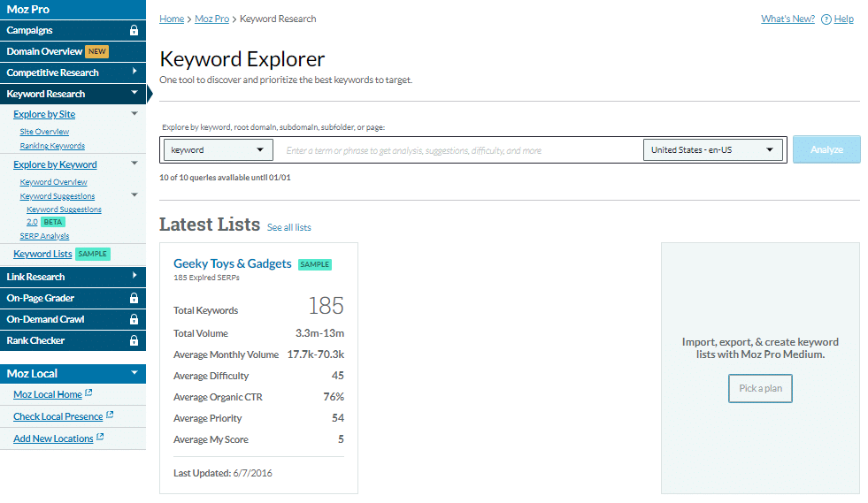
Task: Open Moz Local Home link
Action: [48, 394]
